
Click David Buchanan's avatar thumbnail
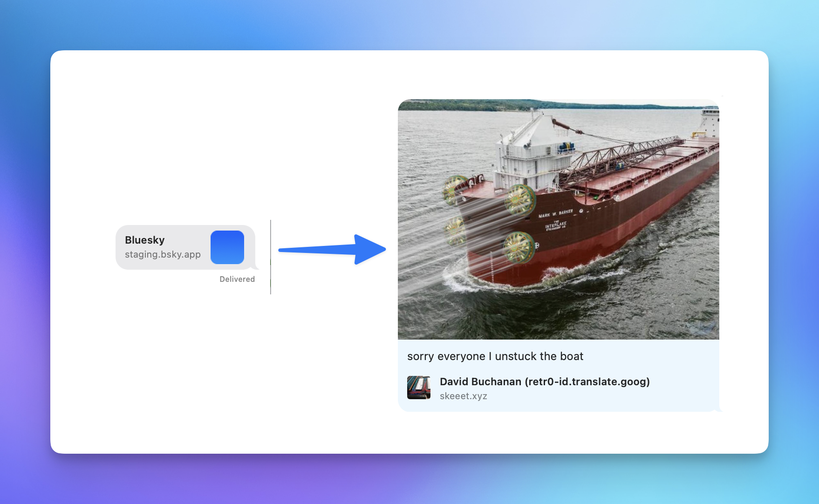tap(418, 388)
